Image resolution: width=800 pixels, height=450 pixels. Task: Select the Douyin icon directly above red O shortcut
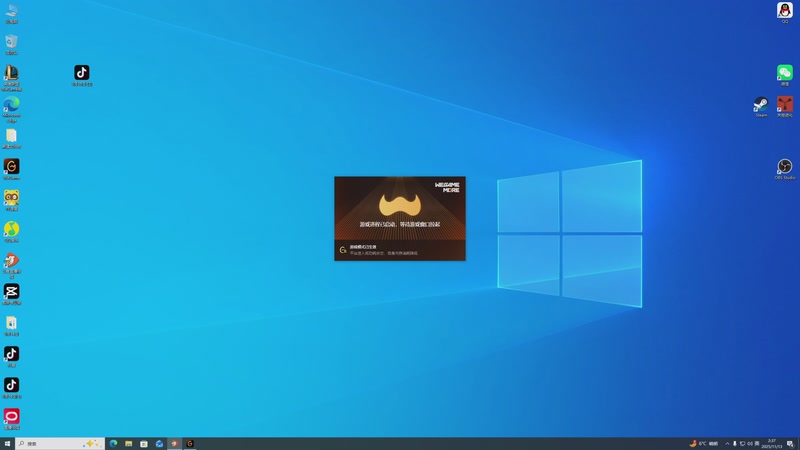[x=11, y=388]
